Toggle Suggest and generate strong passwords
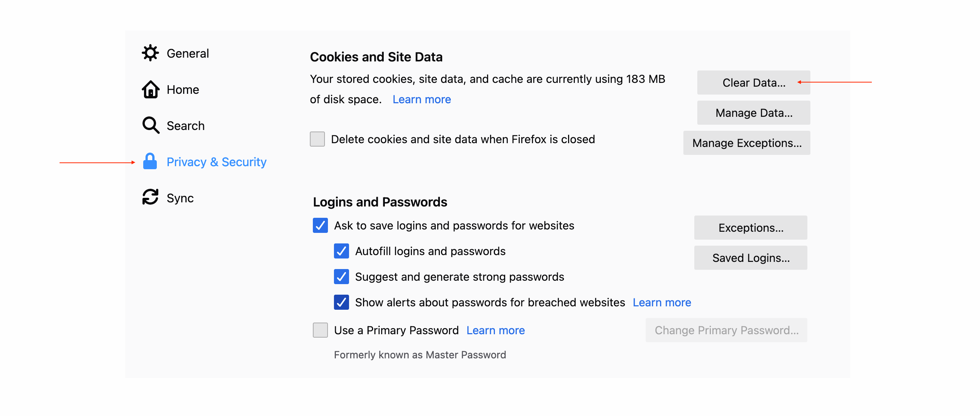The height and width of the screenshot is (416, 980). [x=341, y=277]
